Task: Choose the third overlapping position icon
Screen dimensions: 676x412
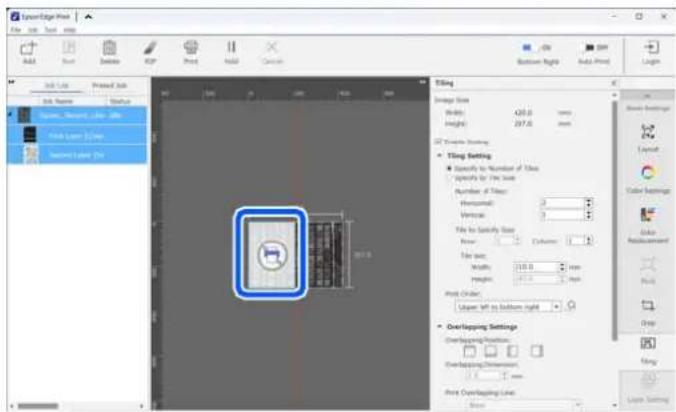Action: (x=512, y=351)
